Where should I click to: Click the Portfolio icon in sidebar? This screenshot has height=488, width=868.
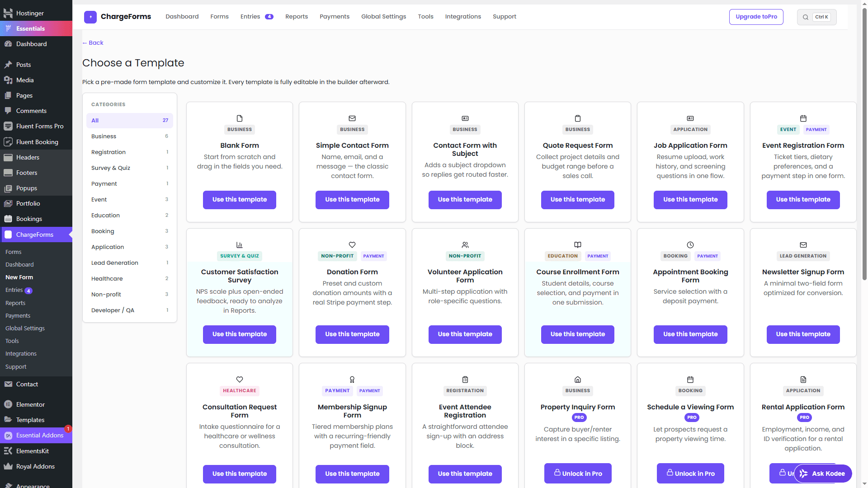click(8, 203)
